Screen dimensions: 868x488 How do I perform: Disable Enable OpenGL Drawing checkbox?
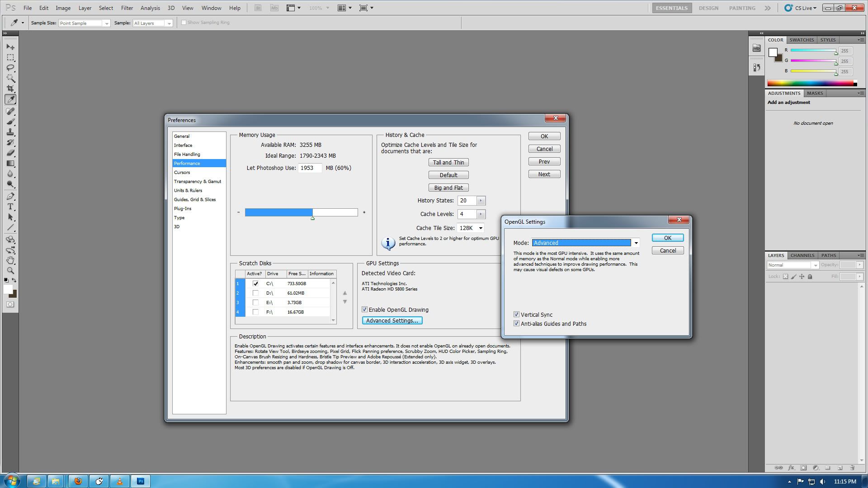coord(364,310)
